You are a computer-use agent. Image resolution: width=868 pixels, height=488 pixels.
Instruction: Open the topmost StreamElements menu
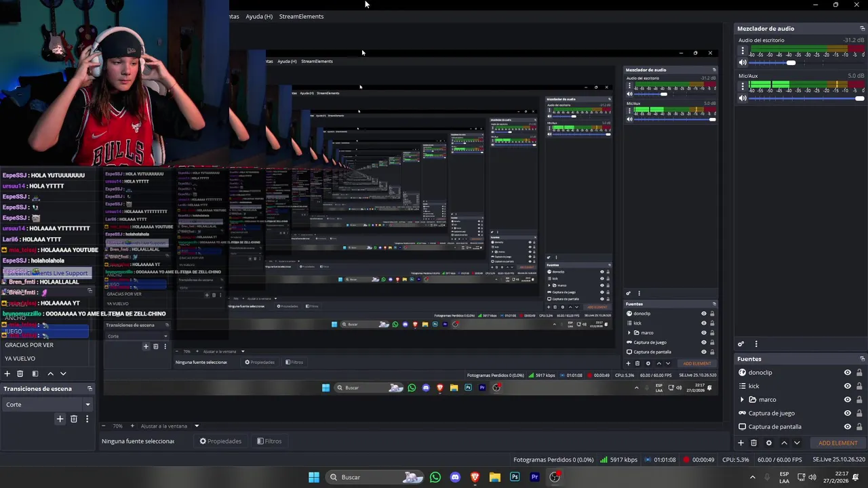pyautogui.click(x=301, y=16)
